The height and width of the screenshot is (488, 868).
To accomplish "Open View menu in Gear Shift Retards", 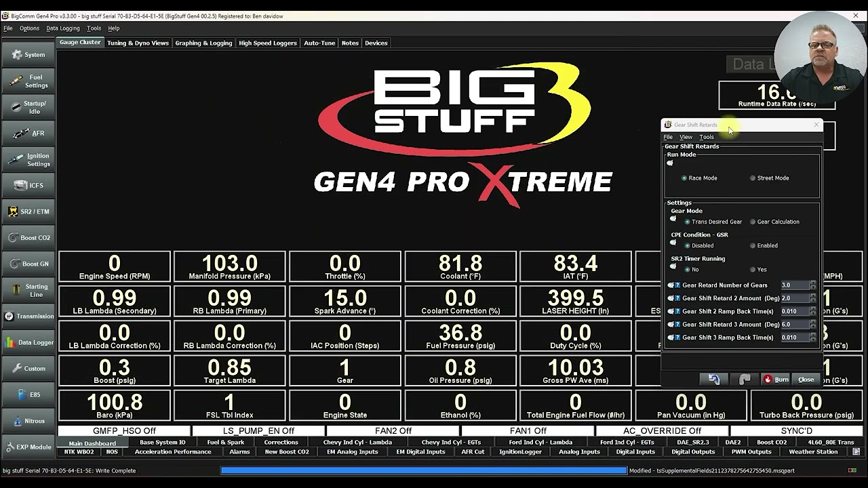I will pyautogui.click(x=686, y=137).
